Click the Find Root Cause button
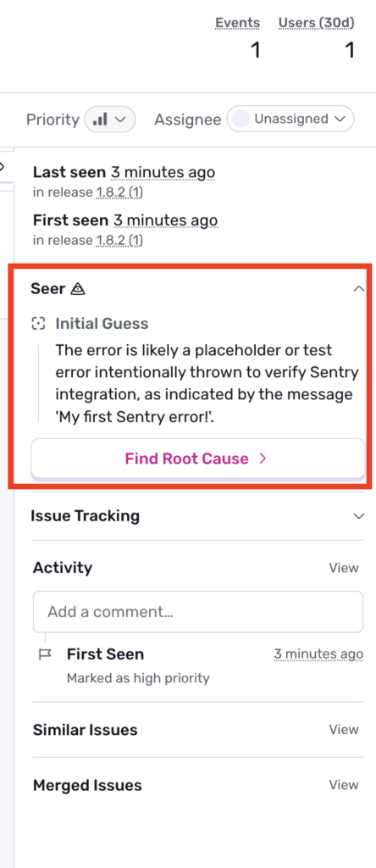This screenshot has height=868, width=376. (198, 459)
